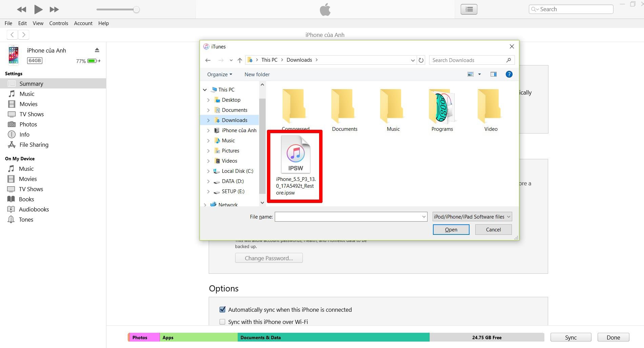Toggle the preview pane in the dialog toolbar
Viewport: 644px width, 348px height.
click(493, 74)
